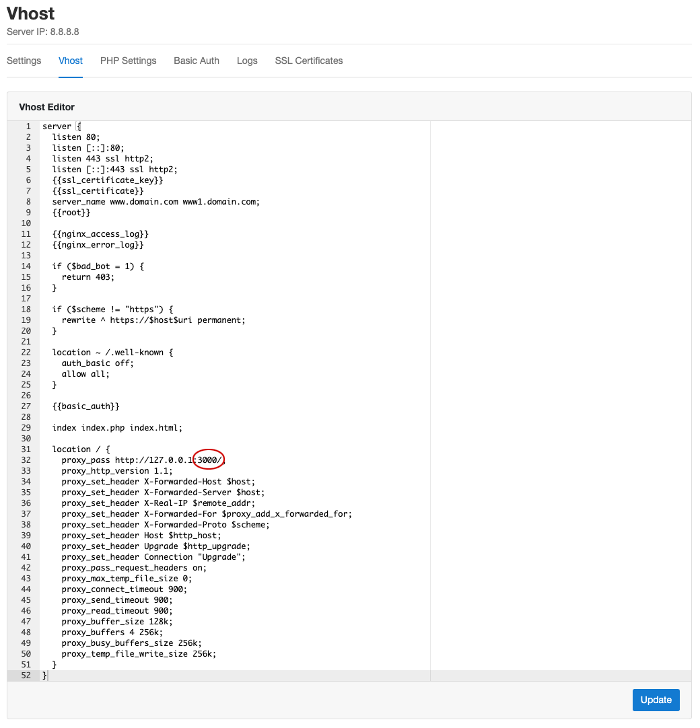Click the 'auth_basic off;' line
The image size is (700, 728).
(x=98, y=363)
